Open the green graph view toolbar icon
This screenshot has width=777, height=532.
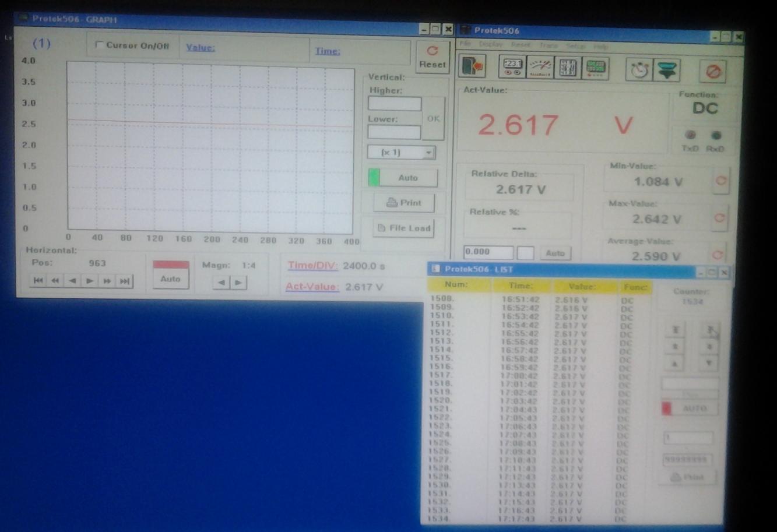pos(595,68)
